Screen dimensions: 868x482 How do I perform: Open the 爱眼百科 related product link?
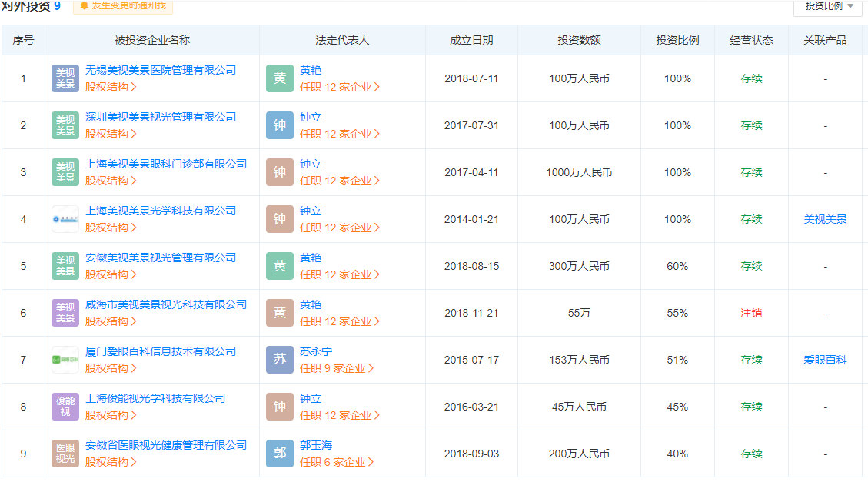(825, 360)
